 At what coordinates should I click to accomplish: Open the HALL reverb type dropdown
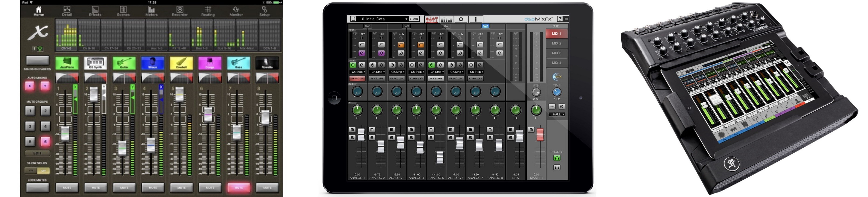pos(557,114)
